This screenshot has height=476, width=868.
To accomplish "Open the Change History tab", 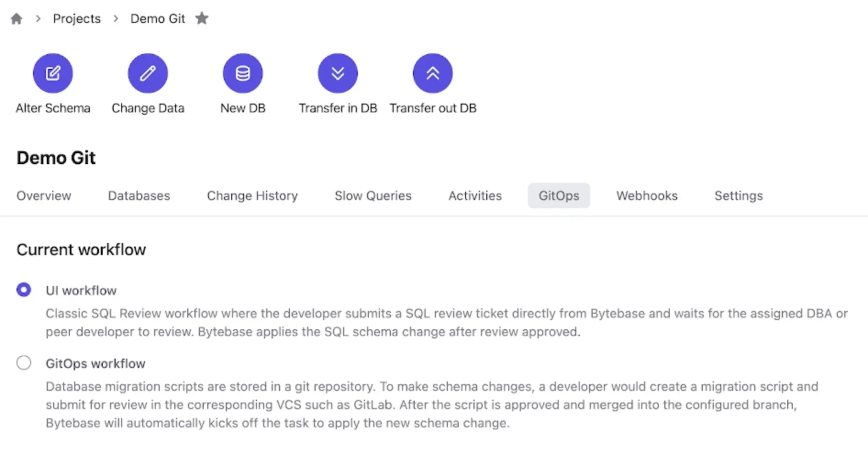I will (x=252, y=195).
